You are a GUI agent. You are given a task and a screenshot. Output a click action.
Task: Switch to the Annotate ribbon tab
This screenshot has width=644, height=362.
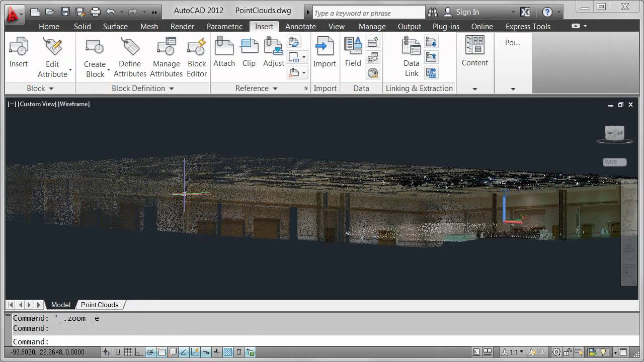coord(300,26)
